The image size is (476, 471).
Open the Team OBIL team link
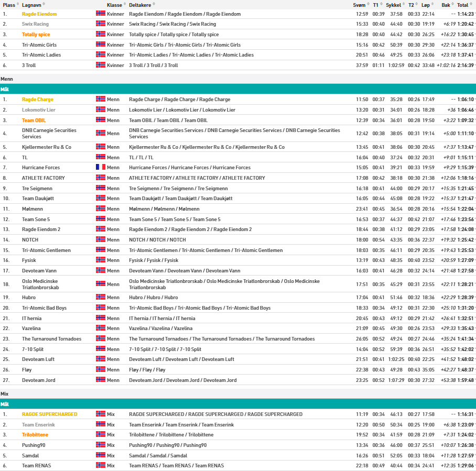(x=34, y=121)
